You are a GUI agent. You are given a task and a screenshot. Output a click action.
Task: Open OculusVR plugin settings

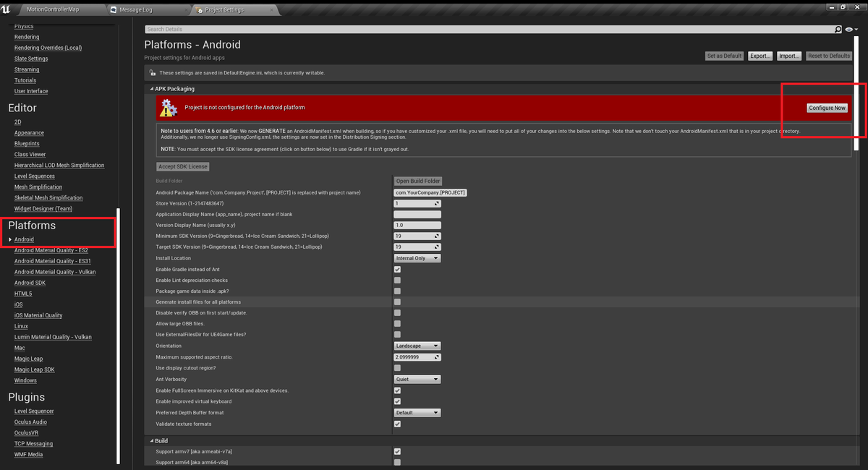pos(26,432)
